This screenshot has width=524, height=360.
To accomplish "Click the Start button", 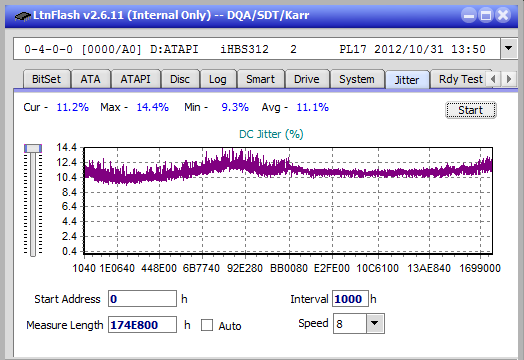I will coord(471,110).
